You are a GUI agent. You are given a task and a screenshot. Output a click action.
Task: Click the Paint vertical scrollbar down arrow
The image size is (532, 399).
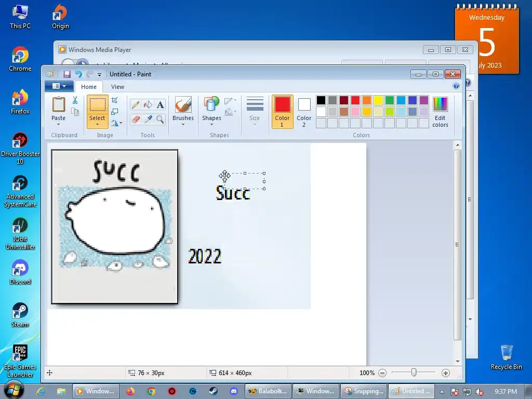pyautogui.click(x=458, y=362)
